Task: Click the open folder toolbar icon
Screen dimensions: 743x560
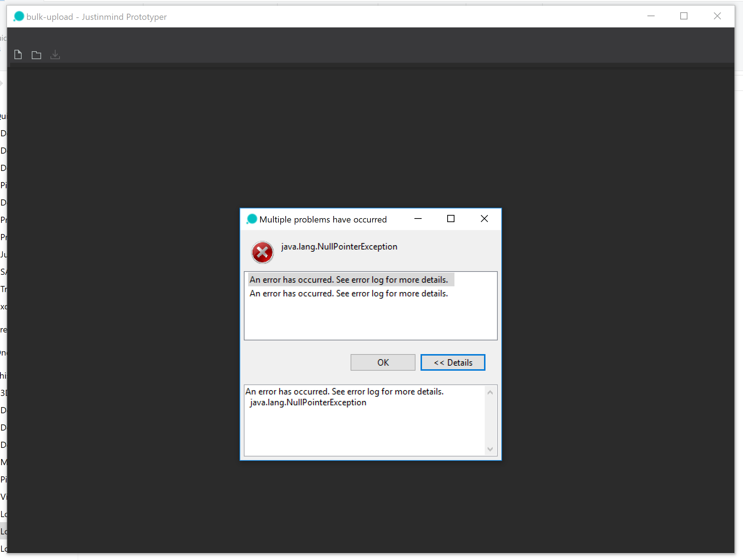Action: (36, 55)
